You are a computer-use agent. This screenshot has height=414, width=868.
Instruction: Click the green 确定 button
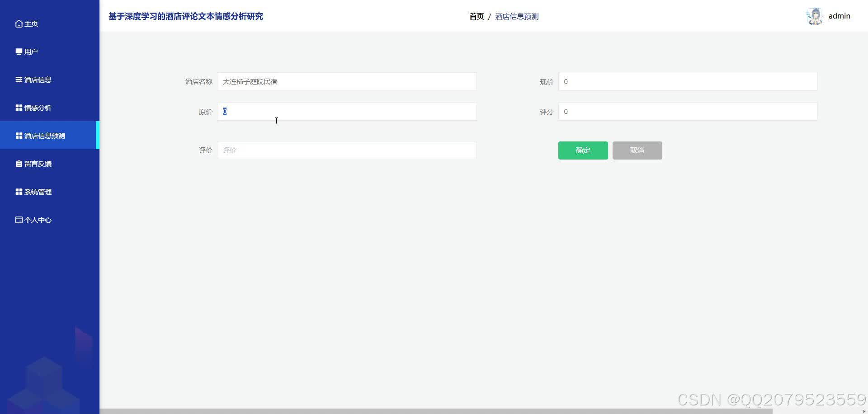point(583,150)
